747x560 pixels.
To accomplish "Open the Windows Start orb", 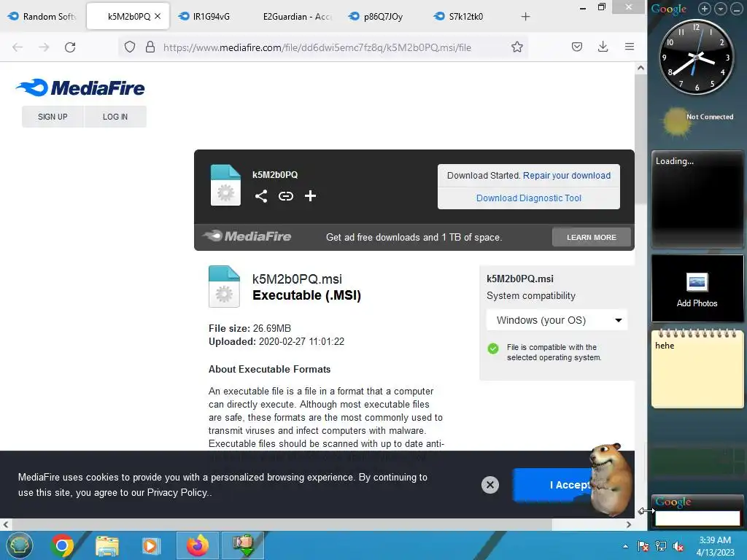I will coord(19,545).
